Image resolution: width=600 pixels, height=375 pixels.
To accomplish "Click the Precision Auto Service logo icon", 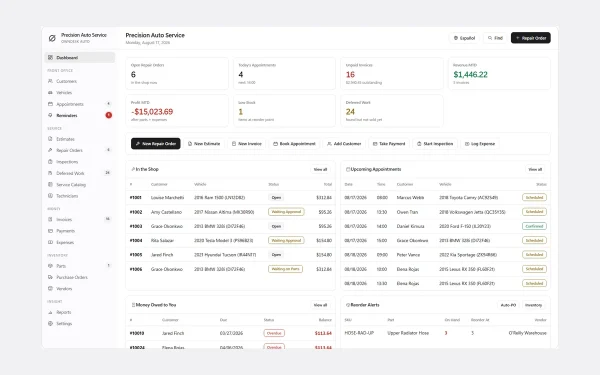I will [x=52, y=38].
